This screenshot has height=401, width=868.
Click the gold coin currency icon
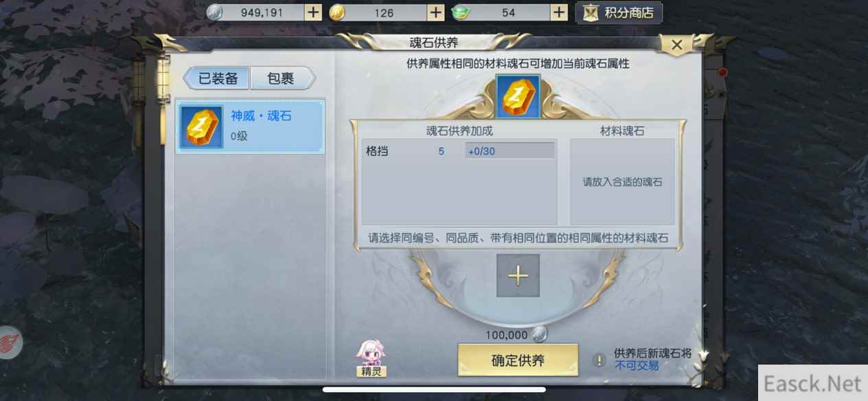pyautogui.click(x=337, y=12)
